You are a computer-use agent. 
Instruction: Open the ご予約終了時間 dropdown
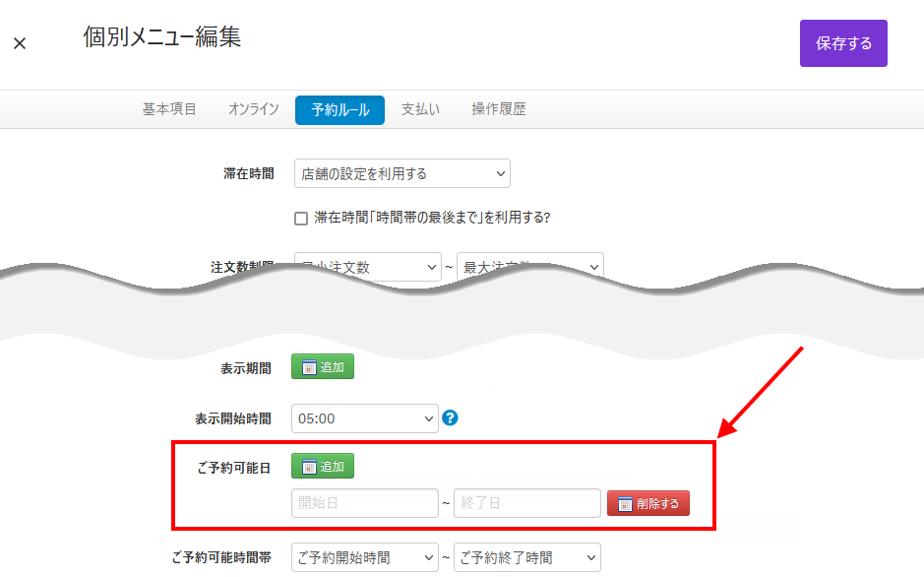(x=526, y=558)
